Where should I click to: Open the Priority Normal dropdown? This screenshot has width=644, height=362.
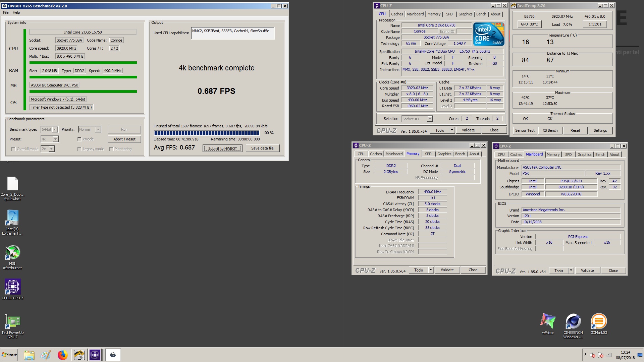pyautogui.click(x=98, y=129)
